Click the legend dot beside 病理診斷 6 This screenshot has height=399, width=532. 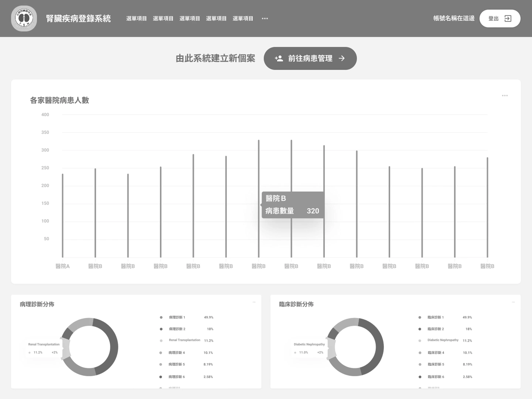click(x=161, y=377)
